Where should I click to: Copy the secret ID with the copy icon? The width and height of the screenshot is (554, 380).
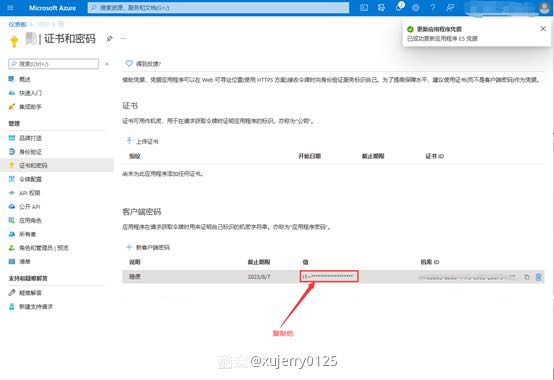point(527,277)
